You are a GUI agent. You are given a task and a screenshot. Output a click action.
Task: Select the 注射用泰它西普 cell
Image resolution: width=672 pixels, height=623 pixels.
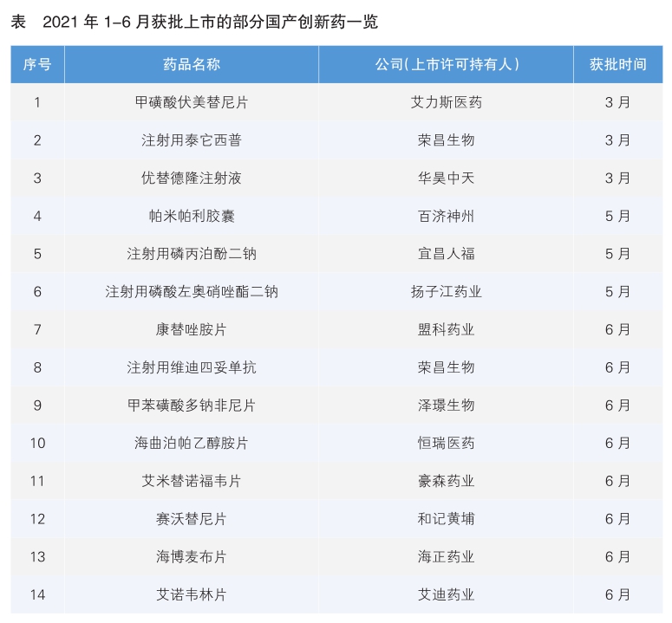(x=192, y=140)
